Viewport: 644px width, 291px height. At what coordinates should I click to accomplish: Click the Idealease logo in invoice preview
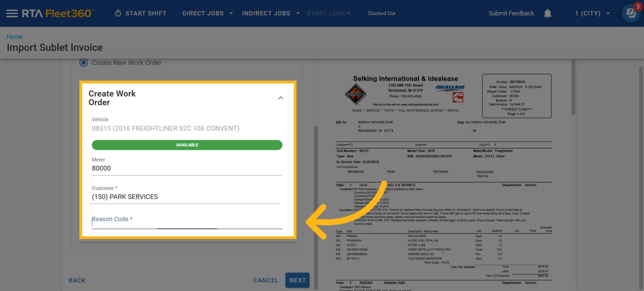[450, 87]
